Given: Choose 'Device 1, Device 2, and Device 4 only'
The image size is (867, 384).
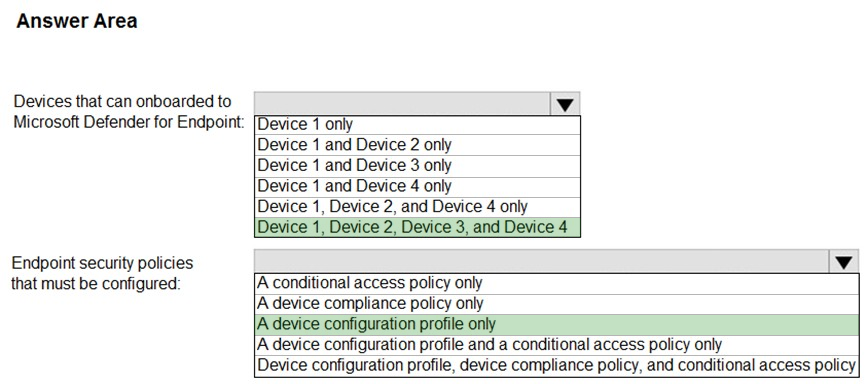Looking at the screenshot, I should (417, 206).
